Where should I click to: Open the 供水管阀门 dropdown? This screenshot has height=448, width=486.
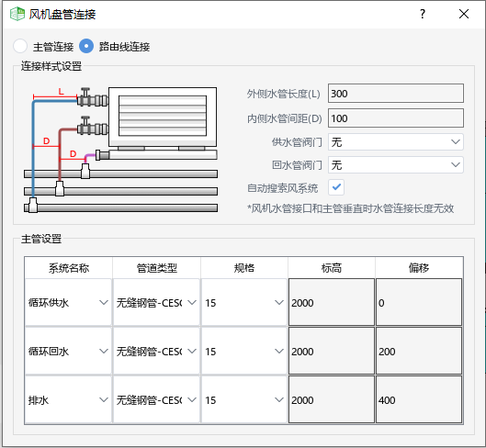coord(396,142)
